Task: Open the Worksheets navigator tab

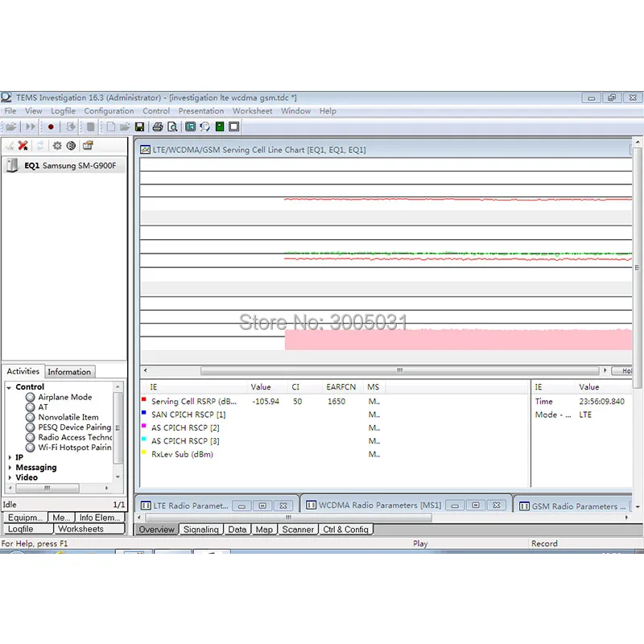Action: [x=89, y=529]
